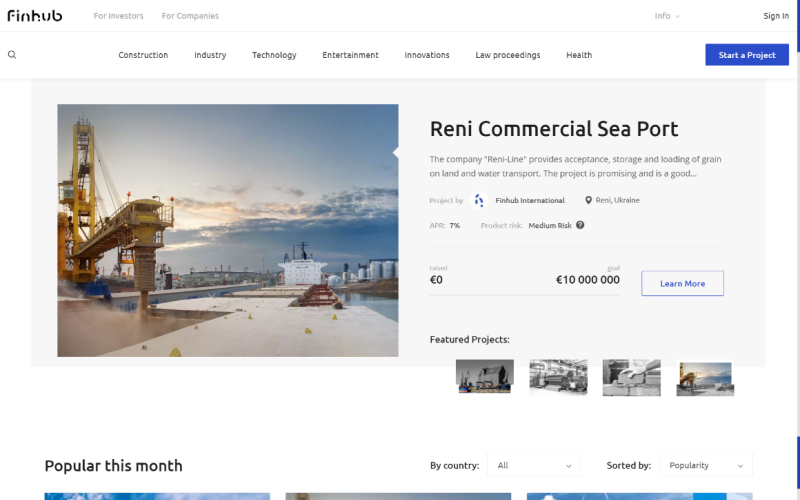
Task: Open the For Companies link
Action: (190, 16)
